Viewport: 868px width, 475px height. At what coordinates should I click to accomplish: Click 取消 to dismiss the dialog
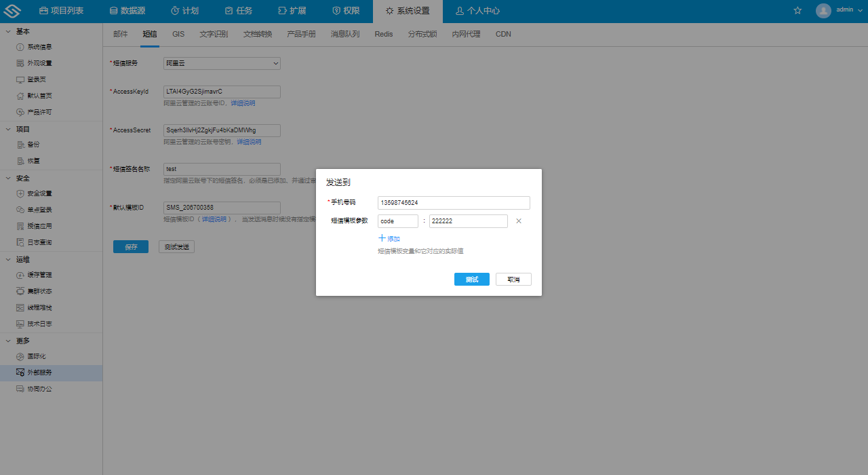(513, 280)
